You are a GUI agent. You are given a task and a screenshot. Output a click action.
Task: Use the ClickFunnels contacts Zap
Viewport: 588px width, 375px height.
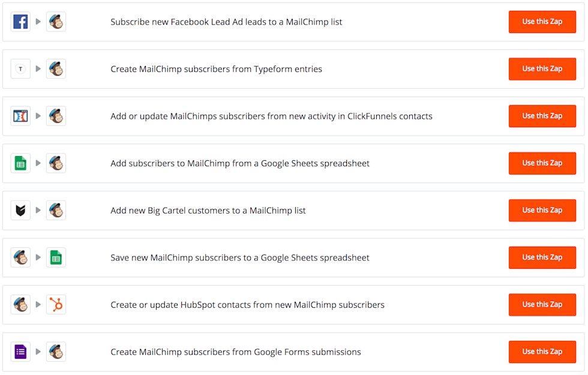pyautogui.click(x=542, y=116)
